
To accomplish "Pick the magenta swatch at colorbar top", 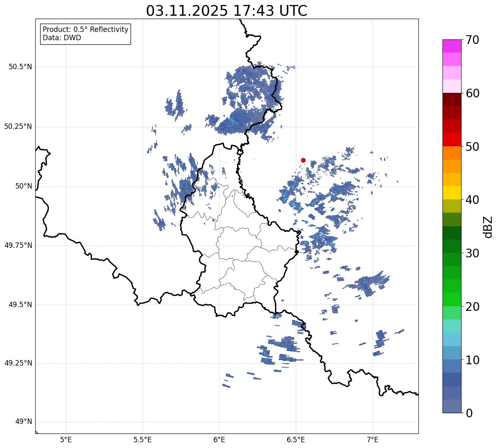I will pyautogui.click(x=452, y=46).
